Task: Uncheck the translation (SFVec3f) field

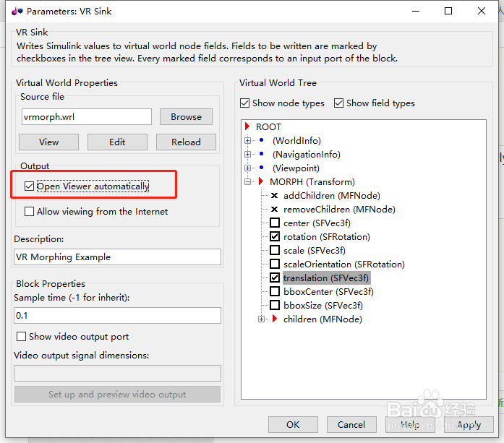Action: pyautogui.click(x=275, y=278)
